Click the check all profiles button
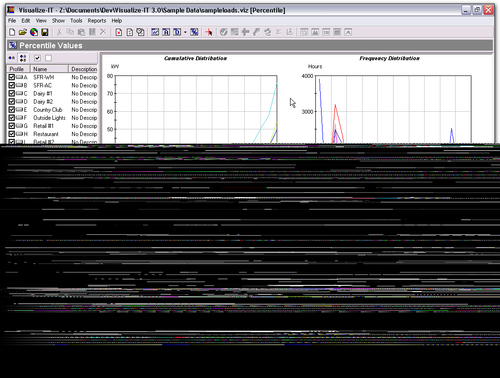Screen dimensions: 500x378 click(37, 58)
